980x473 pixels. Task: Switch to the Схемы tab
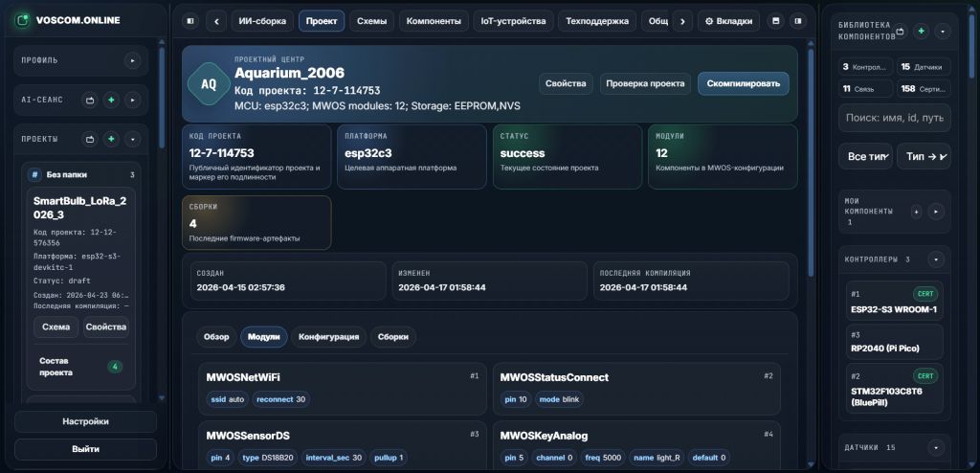point(372,21)
